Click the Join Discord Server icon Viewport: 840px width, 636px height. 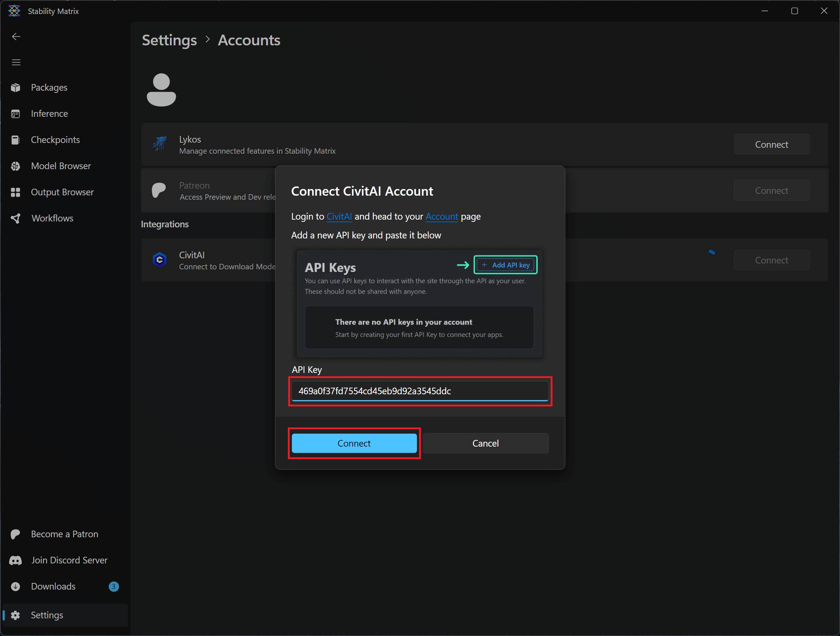(x=15, y=560)
